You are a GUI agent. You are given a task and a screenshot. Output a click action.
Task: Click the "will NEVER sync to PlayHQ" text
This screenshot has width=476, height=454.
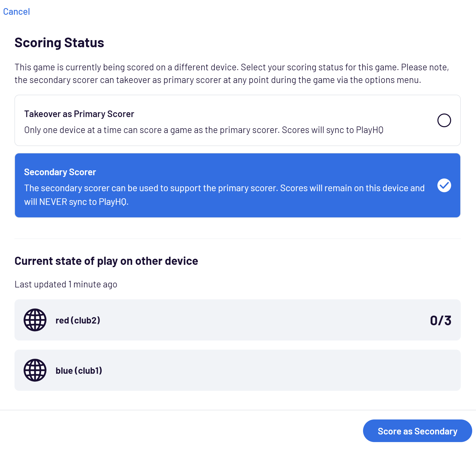coord(76,202)
